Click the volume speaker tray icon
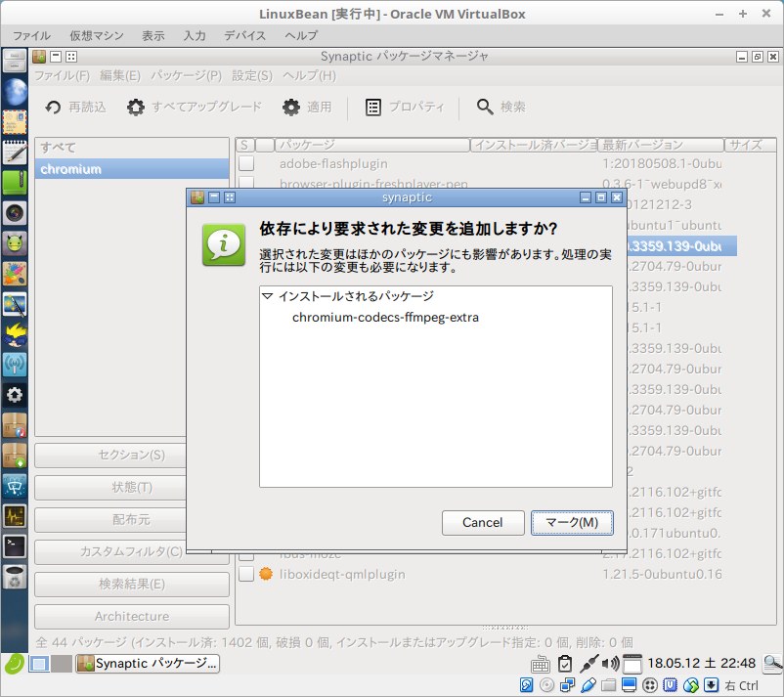Screen dimensions: 784x697 pos(610,664)
